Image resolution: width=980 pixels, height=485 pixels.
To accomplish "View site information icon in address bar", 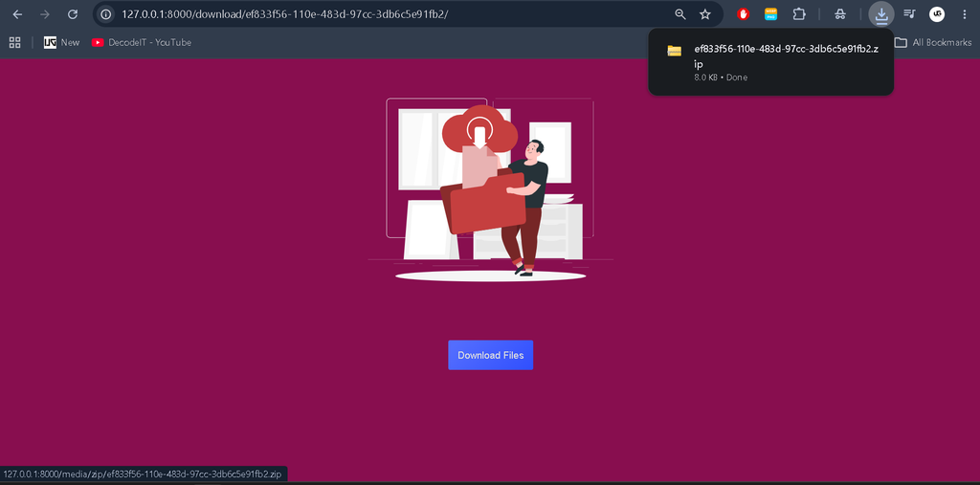I will 106,14.
